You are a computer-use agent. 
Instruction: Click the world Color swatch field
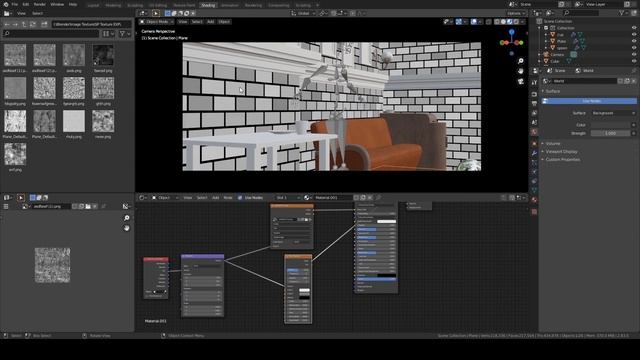(611, 125)
